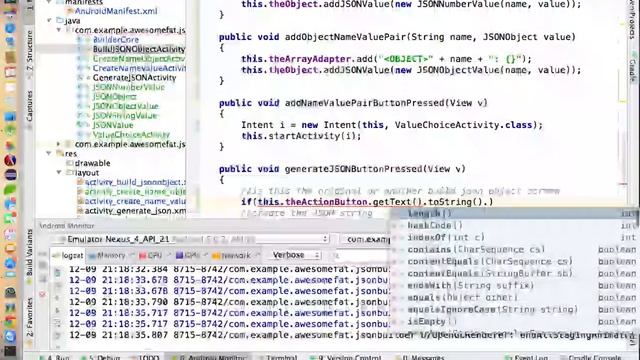Switch to the GPU monitor tab
Viewport: 640px width, 360px height.
pos(188,256)
